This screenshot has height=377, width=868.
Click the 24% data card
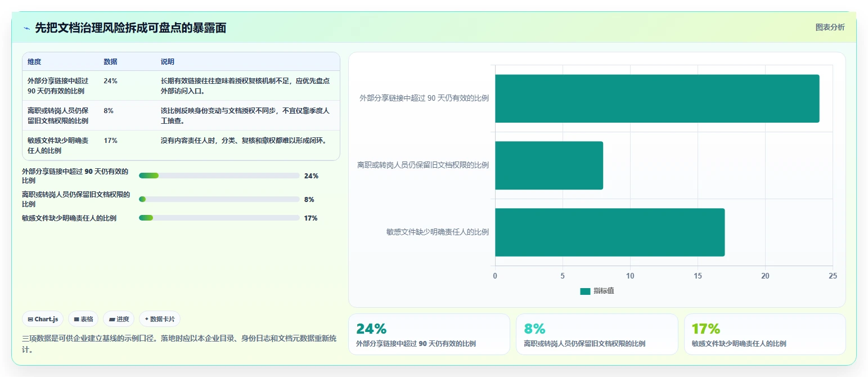pos(429,334)
